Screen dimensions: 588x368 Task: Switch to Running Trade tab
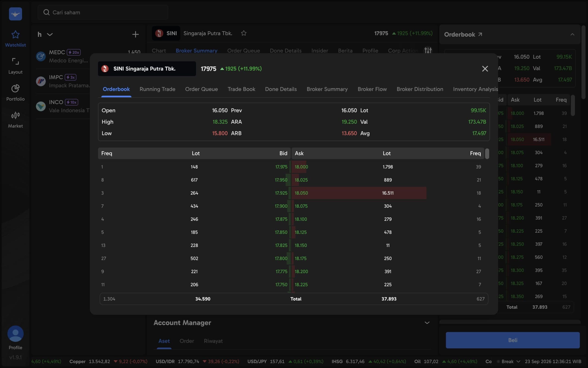coord(157,89)
